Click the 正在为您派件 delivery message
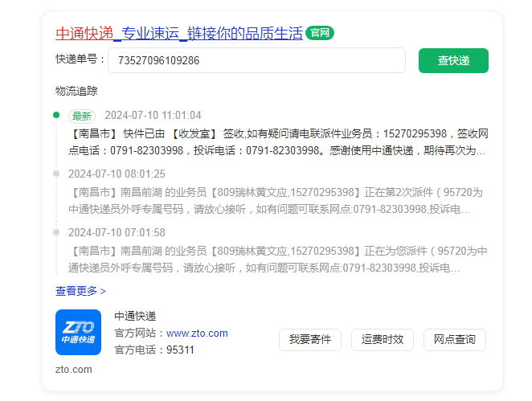This screenshot has height=401, width=532. click(278, 260)
